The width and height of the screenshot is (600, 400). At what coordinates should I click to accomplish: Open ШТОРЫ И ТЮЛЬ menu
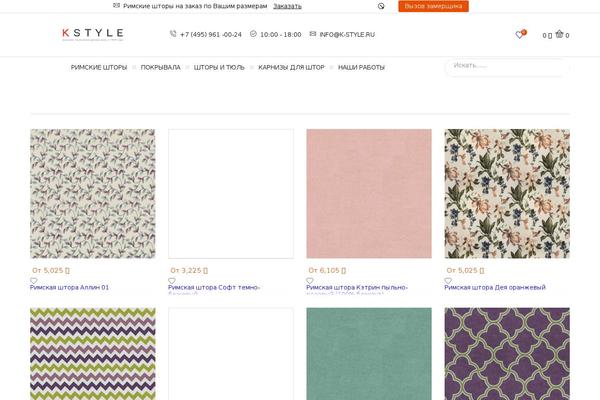219,67
